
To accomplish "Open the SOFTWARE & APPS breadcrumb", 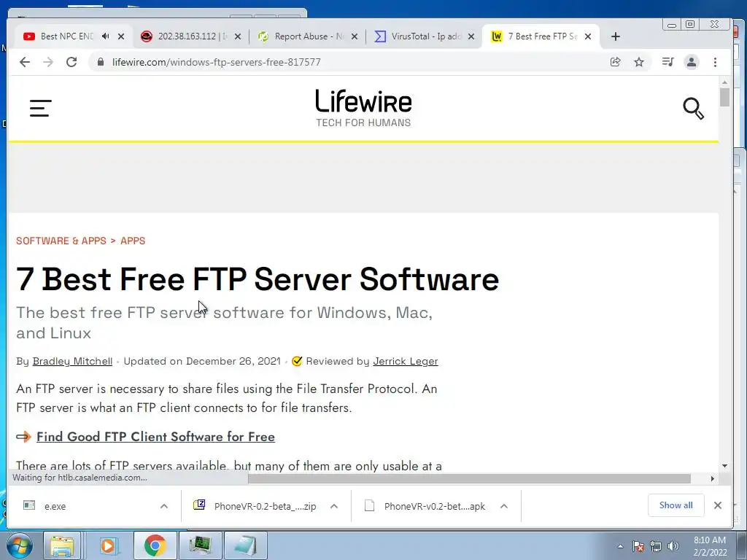I will click(61, 241).
